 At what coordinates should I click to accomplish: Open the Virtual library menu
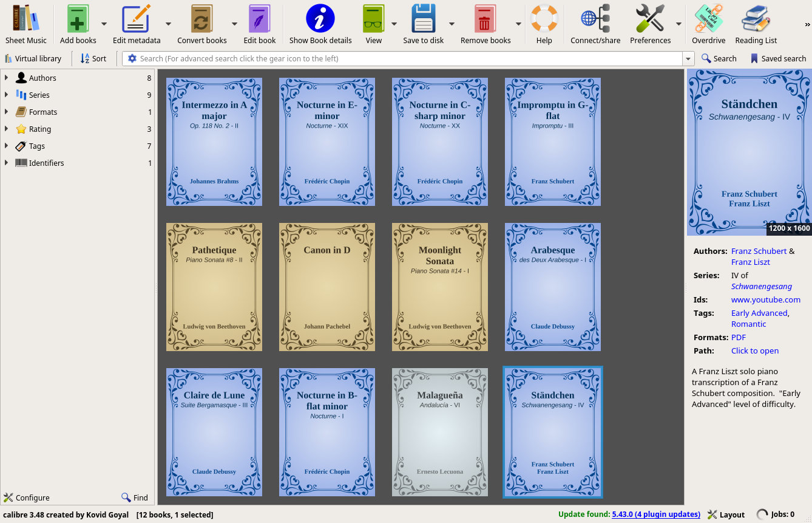[33, 58]
